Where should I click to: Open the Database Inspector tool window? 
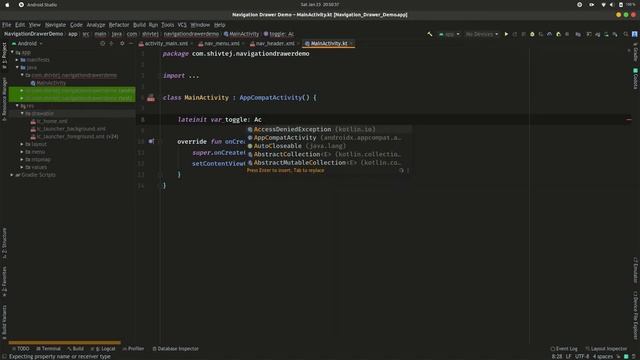click(x=176, y=349)
